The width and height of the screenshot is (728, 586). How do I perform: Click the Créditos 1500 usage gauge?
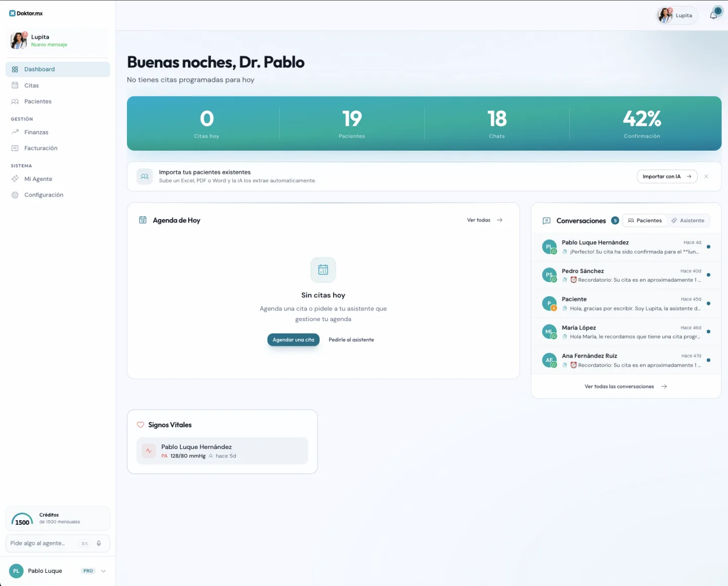point(22,519)
